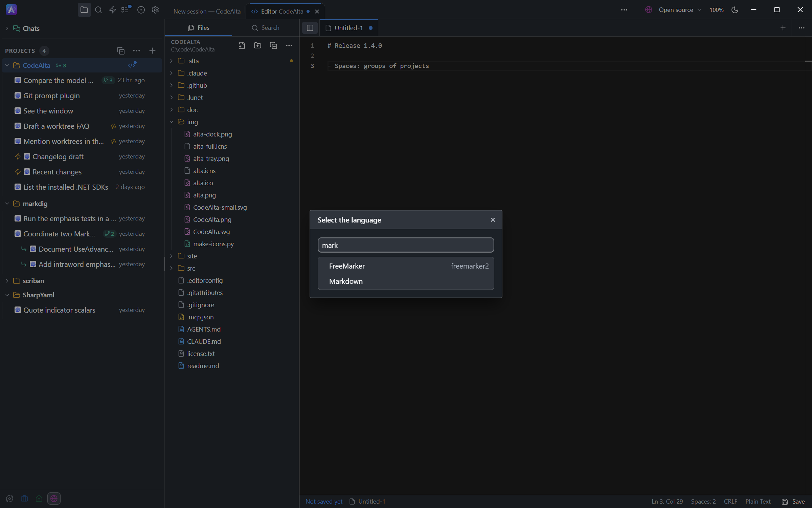The height and width of the screenshot is (508, 812).
Task: Expand the src folder
Action: coord(172,268)
